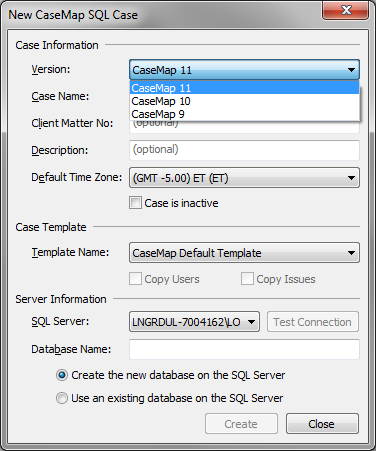Focus the Database Name field

click(x=244, y=349)
